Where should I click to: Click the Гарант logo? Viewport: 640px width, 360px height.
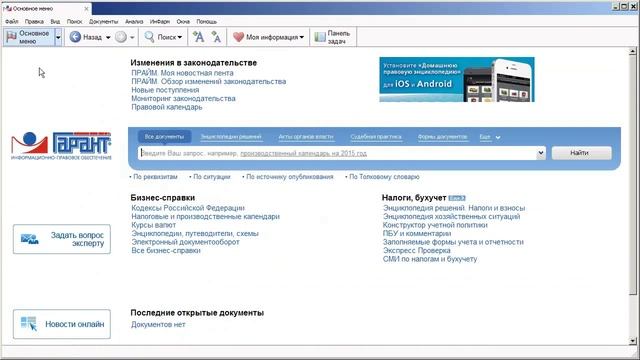pos(61,146)
